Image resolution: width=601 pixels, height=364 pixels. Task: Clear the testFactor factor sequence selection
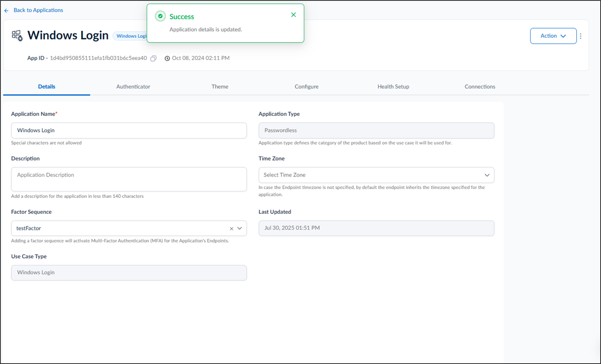pyautogui.click(x=231, y=229)
